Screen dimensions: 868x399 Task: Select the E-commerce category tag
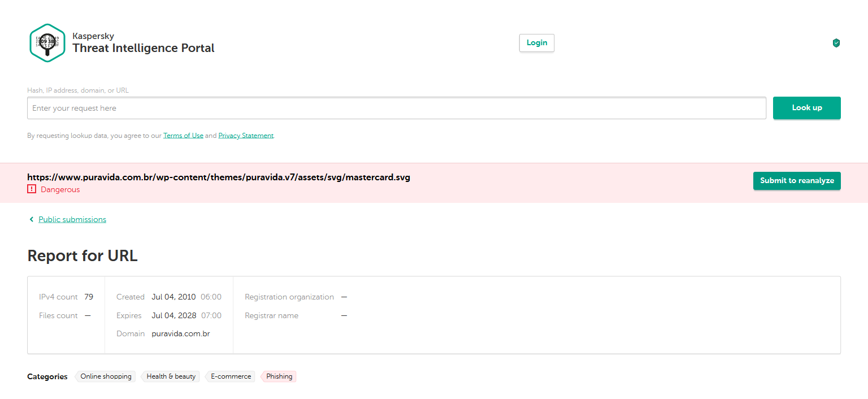[231, 376]
